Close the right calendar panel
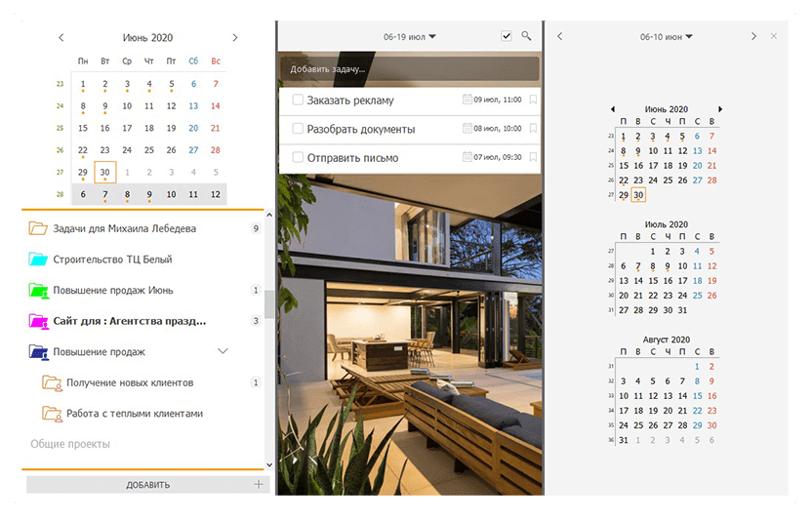Screen dimensions: 812x521 tap(774, 36)
